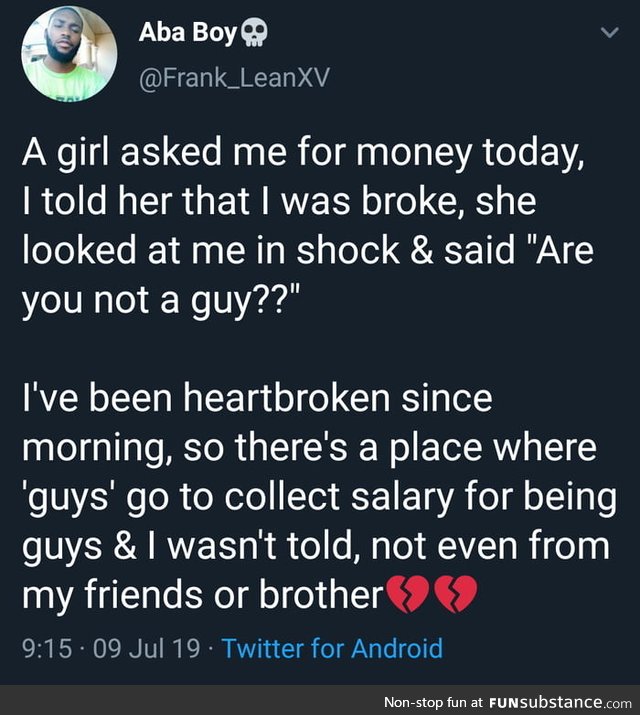Click the "I've been heartbroken since" line

coord(257,398)
